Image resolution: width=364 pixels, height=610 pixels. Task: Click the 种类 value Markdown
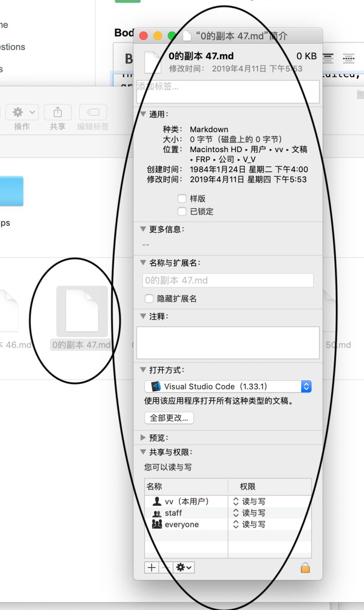click(x=209, y=129)
